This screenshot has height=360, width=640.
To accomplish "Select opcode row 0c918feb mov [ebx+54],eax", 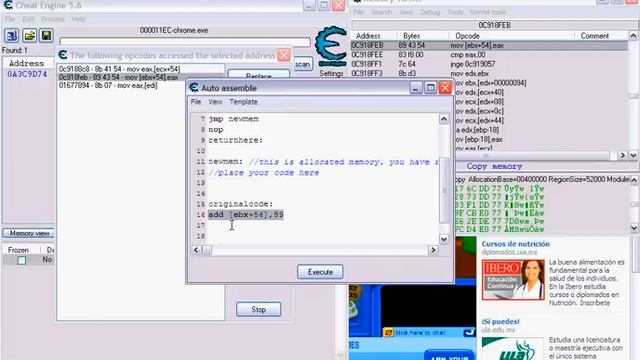I will pos(141,77).
